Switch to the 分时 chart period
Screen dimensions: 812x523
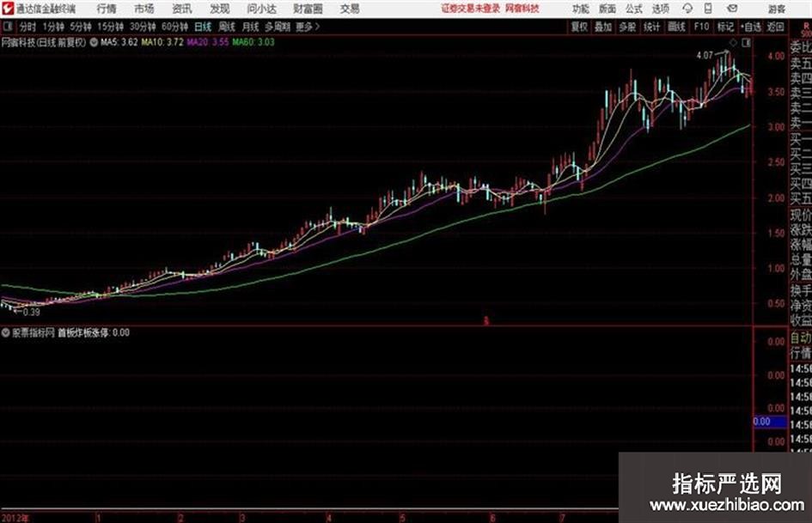click(x=27, y=27)
